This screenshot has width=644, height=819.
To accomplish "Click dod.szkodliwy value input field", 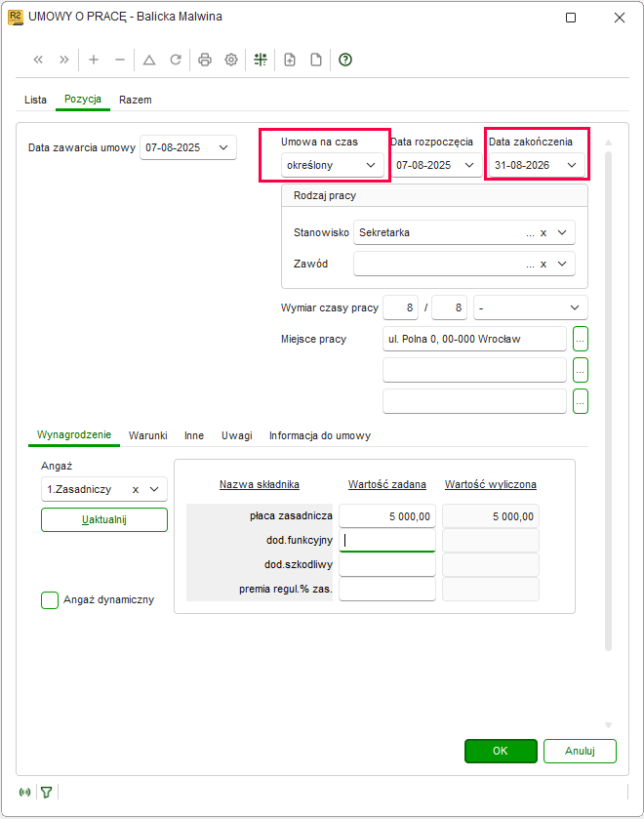I will [x=387, y=564].
